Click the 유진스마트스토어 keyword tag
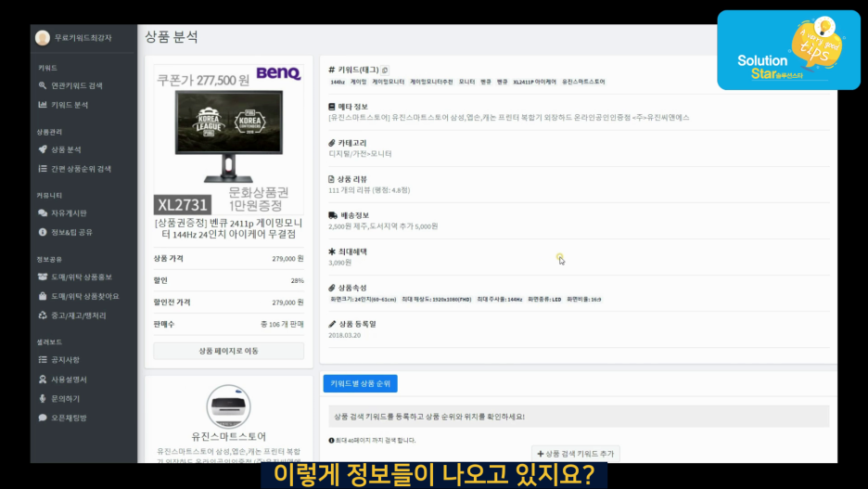The height and width of the screenshot is (489, 868). click(x=583, y=82)
